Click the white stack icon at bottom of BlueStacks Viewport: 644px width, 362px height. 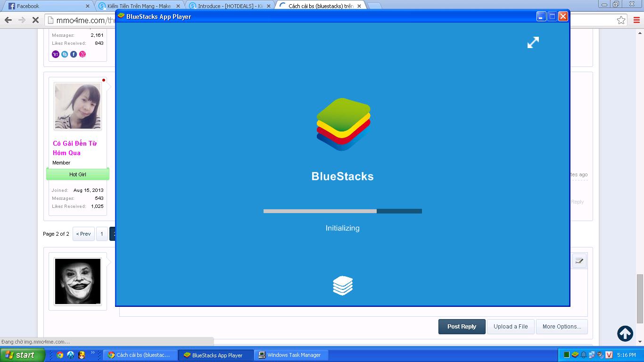click(343, 286)
